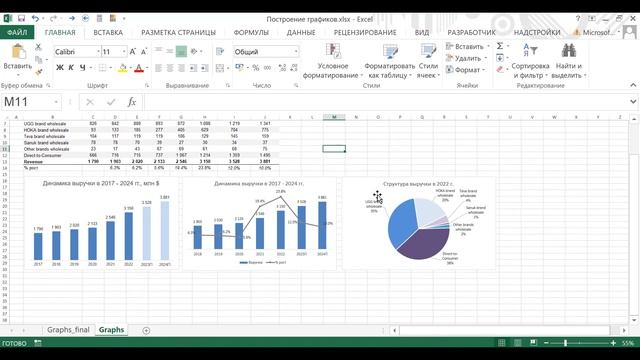Open Стили ячеек gallery
The width and height of the screenshot is (640, 360).
pyautogui.click(x=428, y=61)
